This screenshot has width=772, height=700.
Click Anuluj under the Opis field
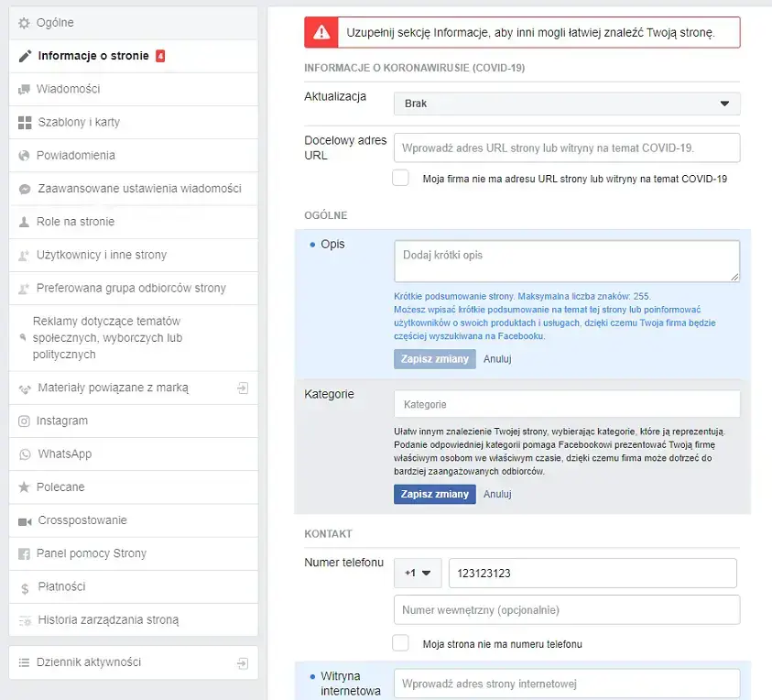497,359
